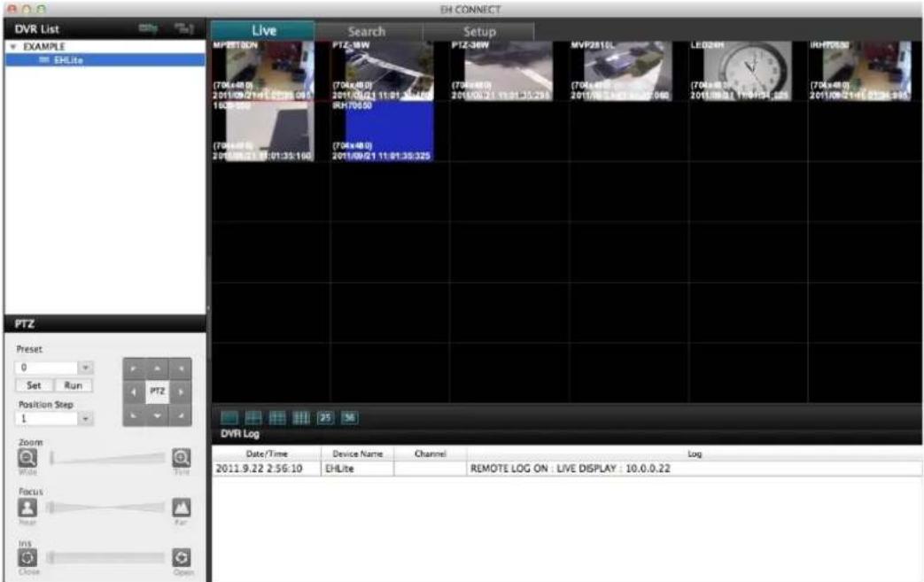
Task: Open the Setup tab
Action: (x=479, y=31)
